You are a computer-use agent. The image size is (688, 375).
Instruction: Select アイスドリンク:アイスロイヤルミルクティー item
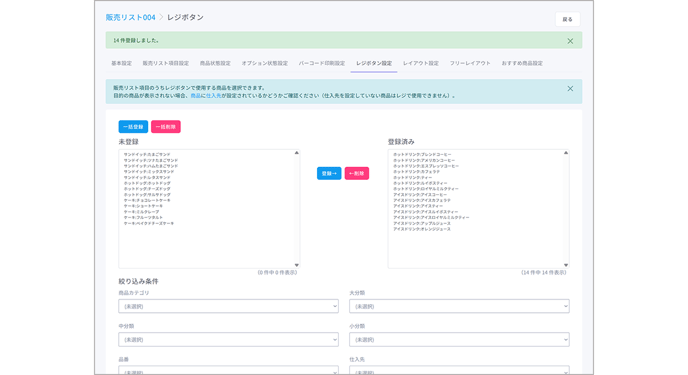431,218
